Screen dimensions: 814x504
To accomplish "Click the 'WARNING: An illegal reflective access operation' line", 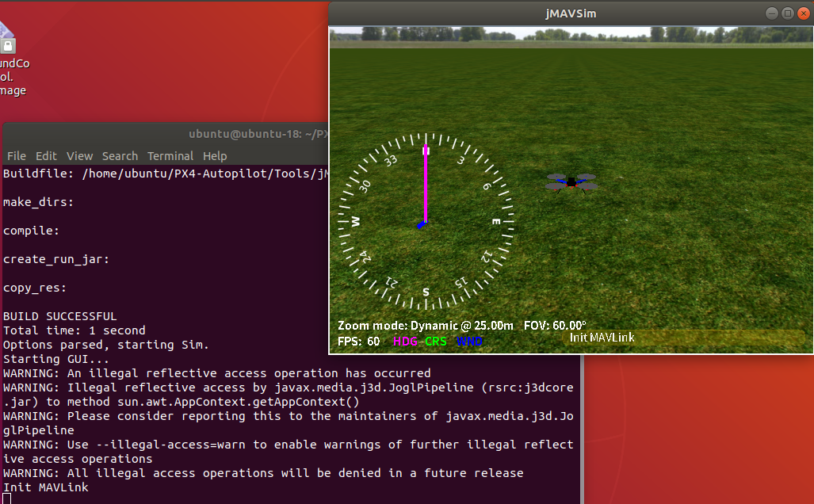I will click(217, 373).
